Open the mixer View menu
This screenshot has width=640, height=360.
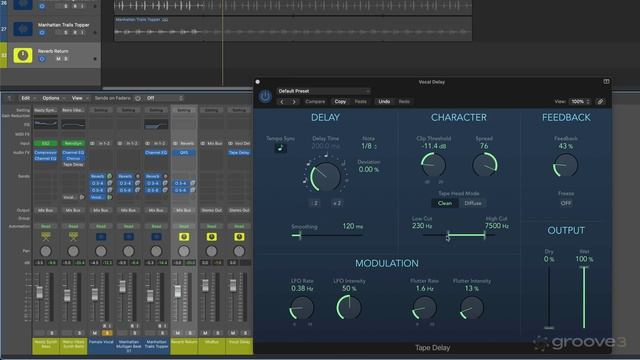pos(79,98)
